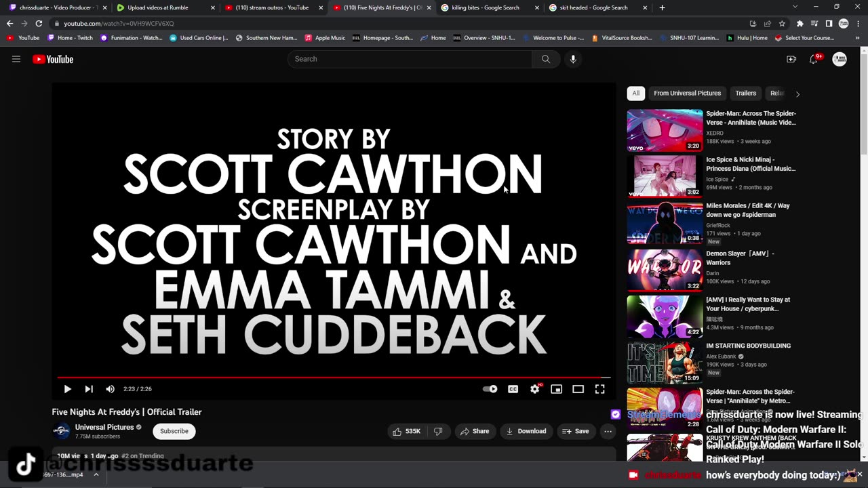Open the tab search chevron
868x488 pixels.
click(796, 7)
